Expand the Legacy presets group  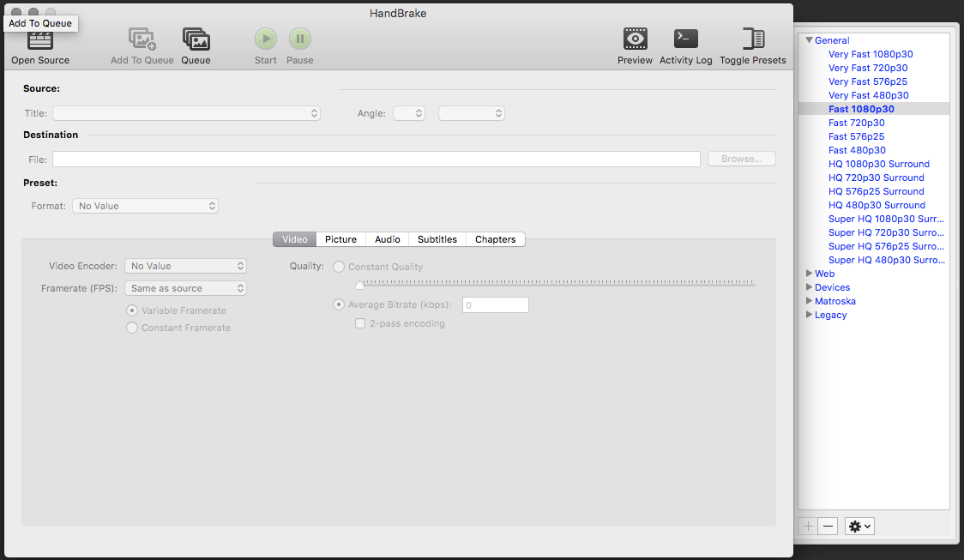809,315
